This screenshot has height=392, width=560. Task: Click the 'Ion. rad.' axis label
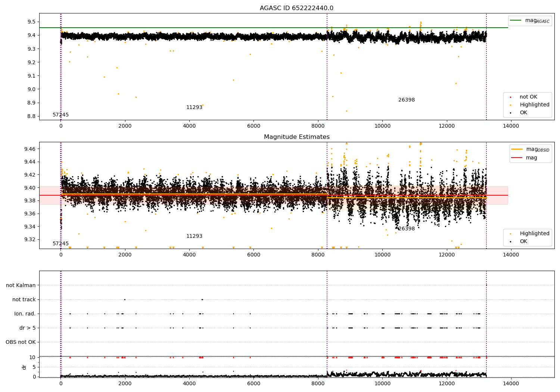(25, 314)
